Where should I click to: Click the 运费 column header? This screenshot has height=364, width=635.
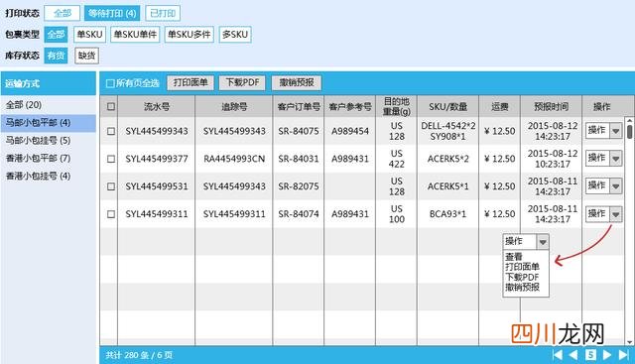[x=500, y=106]
